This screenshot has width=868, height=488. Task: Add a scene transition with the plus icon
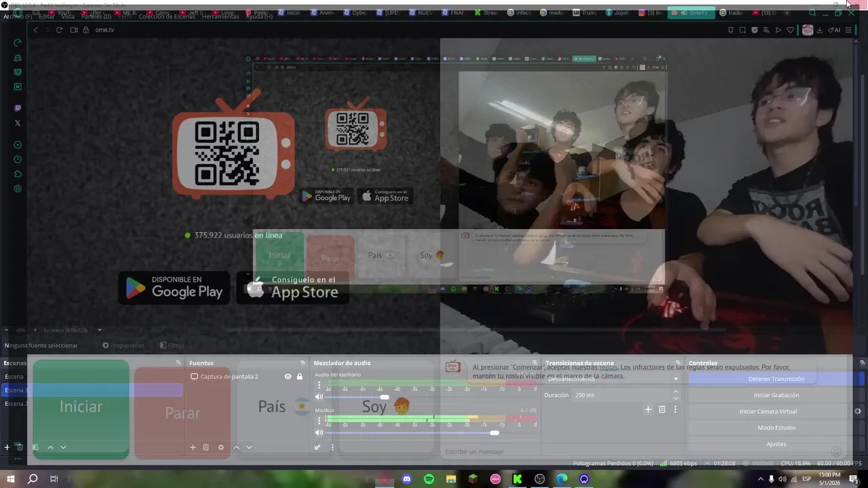coord(648,409)
